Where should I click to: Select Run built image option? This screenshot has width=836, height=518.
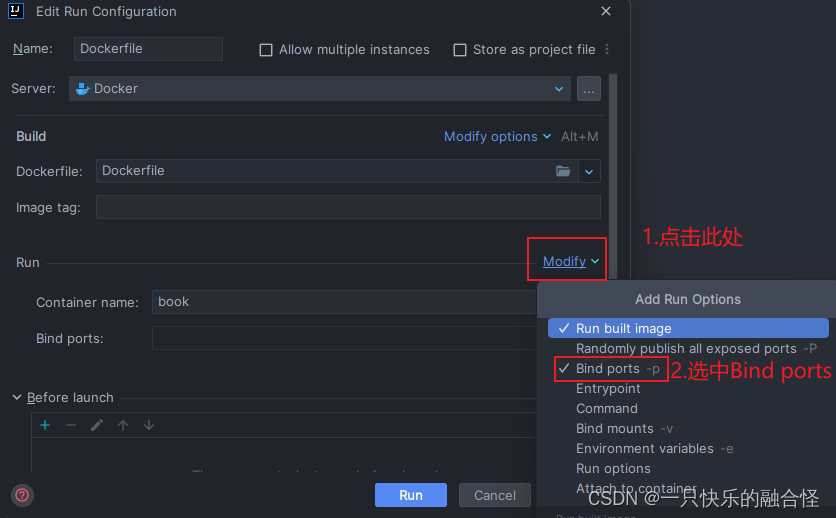coord(688,328)
